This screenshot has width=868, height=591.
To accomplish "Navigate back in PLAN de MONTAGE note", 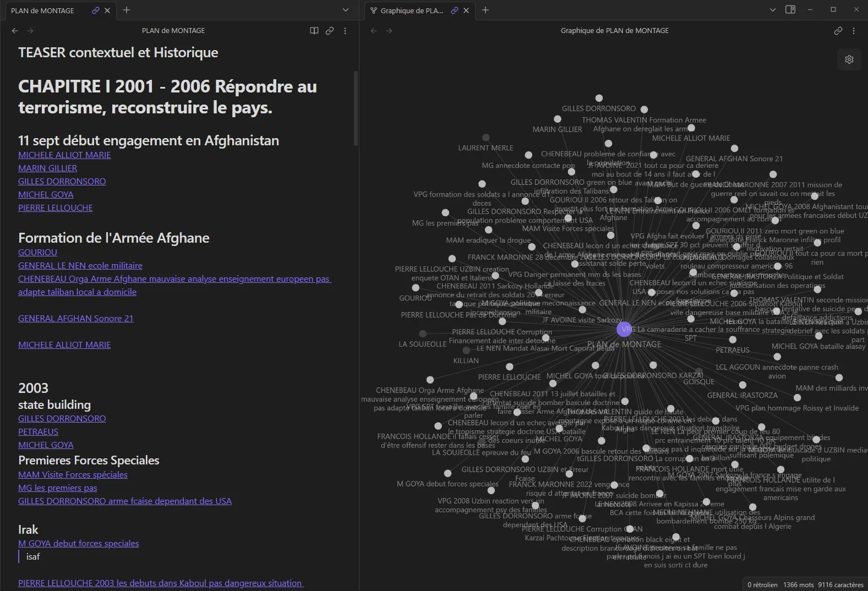I will coord(15,31).
